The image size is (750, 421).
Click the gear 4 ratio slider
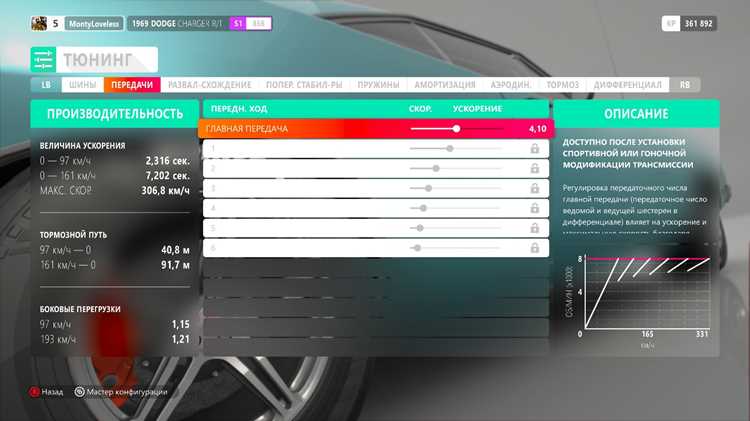coord(455,208)
